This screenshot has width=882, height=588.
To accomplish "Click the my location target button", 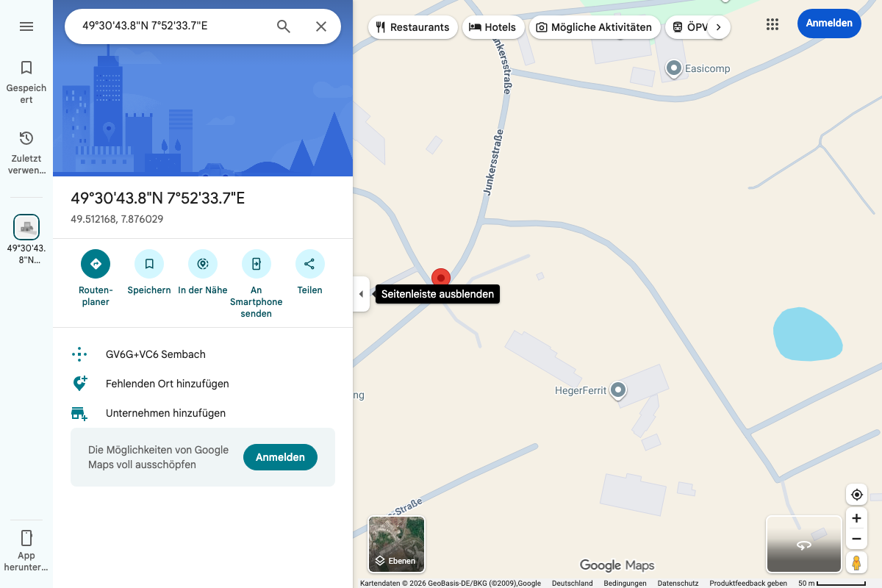I will [856, 495].
